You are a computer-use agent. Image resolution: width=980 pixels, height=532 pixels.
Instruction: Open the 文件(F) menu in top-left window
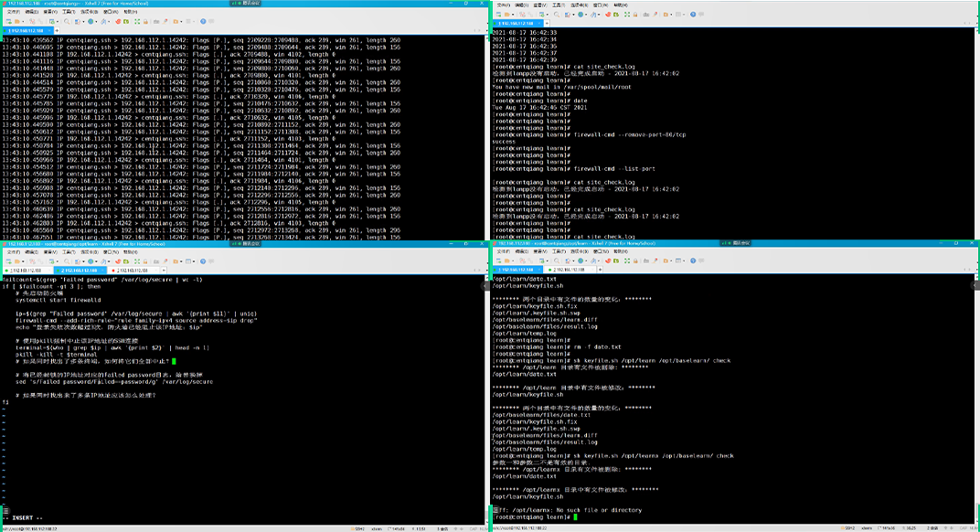point(13,12)
